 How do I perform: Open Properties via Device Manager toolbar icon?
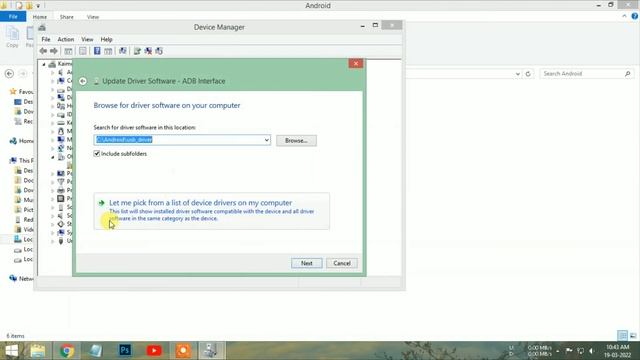[82, 51]
